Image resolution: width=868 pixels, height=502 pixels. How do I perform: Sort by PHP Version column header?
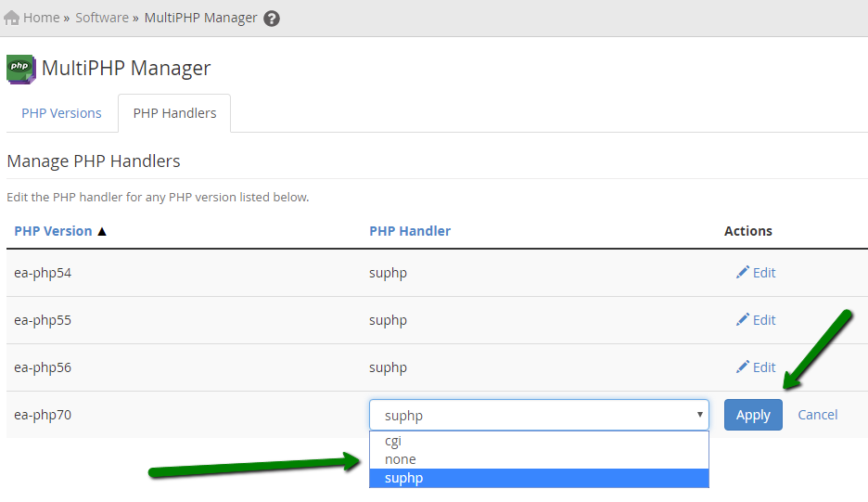[x=53, y=231]
